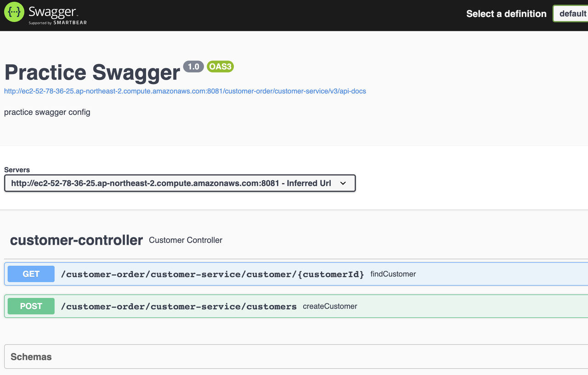Open the Servers dropdown

coord(180,183)
